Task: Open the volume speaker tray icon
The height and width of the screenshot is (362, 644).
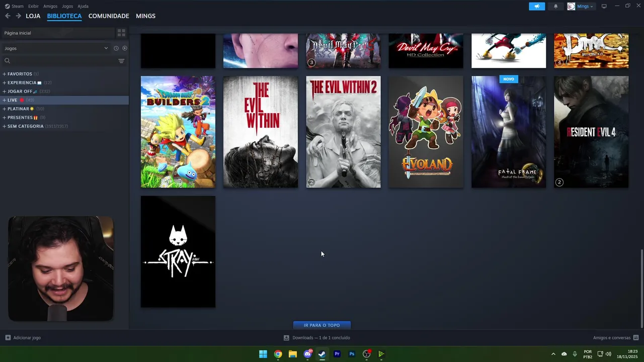Action: point(609,354)
